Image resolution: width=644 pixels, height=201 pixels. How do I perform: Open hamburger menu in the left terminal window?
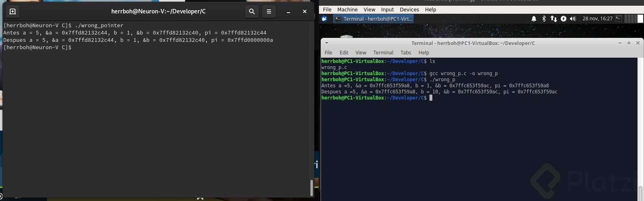point(269,11)
